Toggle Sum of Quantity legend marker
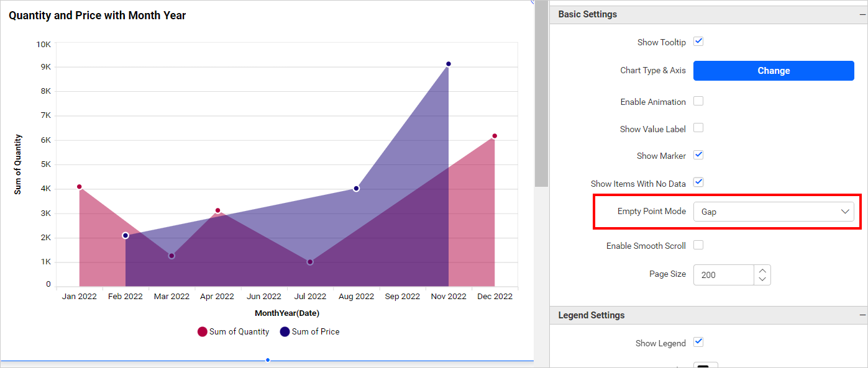Screen dimensions: 868x368 coord(202,332)
